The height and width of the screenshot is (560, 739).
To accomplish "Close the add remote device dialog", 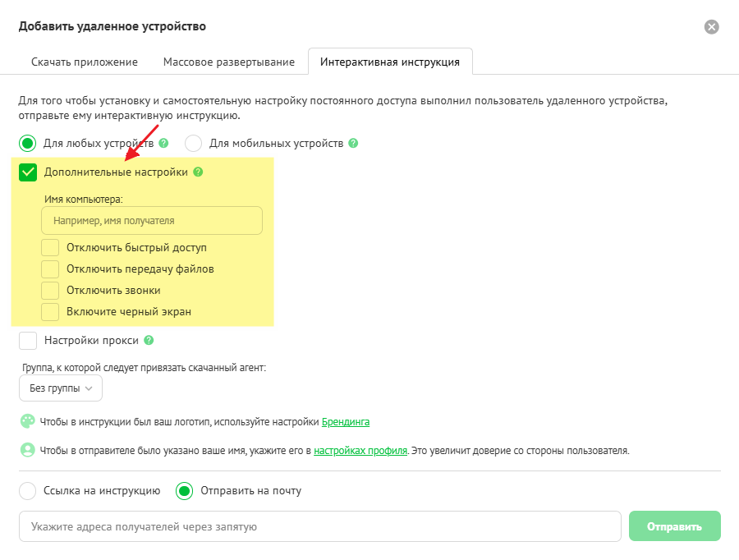I will 712,27.
